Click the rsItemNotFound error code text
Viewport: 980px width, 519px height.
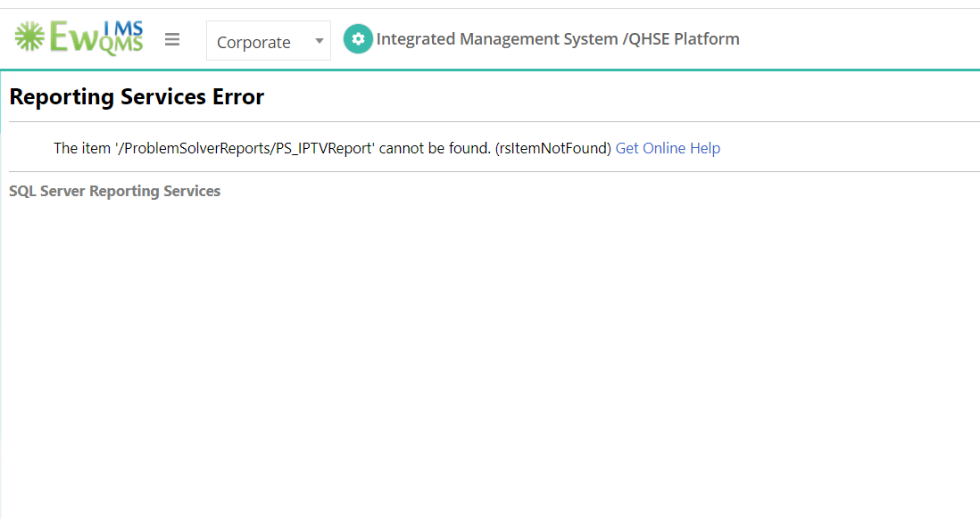point(553,148)
